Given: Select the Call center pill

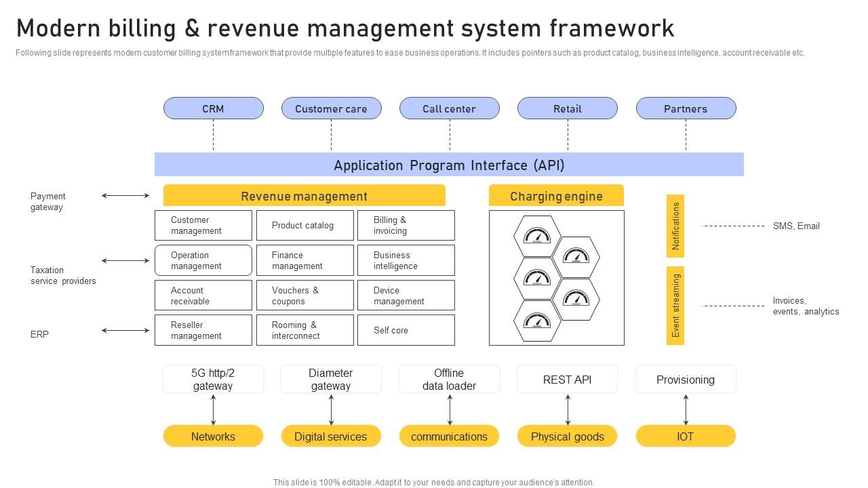Looking at the screenshot, I should pyautogui.click(x=449, y=108).
